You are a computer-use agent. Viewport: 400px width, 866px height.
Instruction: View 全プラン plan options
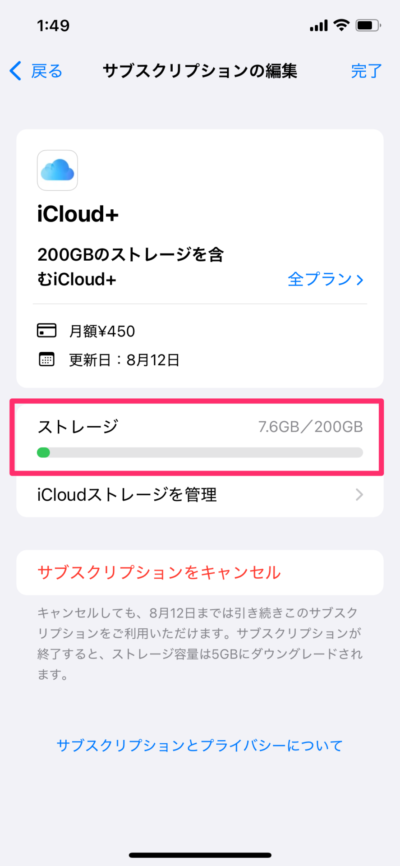point(325,280)
